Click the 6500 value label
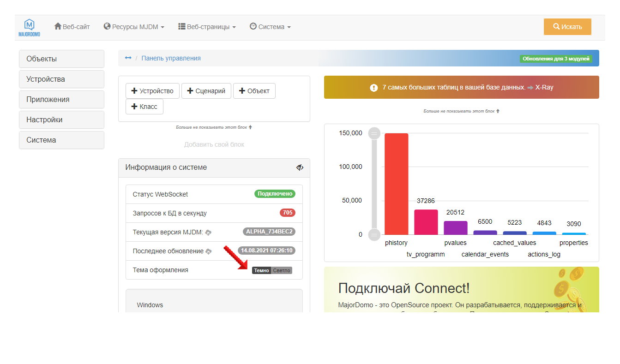Viewport: 620px width, 364px height. [485, 222]
